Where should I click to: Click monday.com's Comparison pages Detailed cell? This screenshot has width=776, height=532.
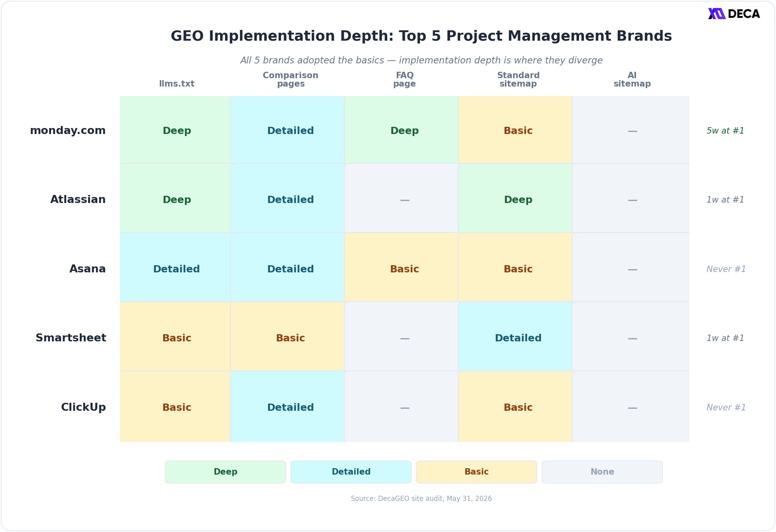(288, 130)
